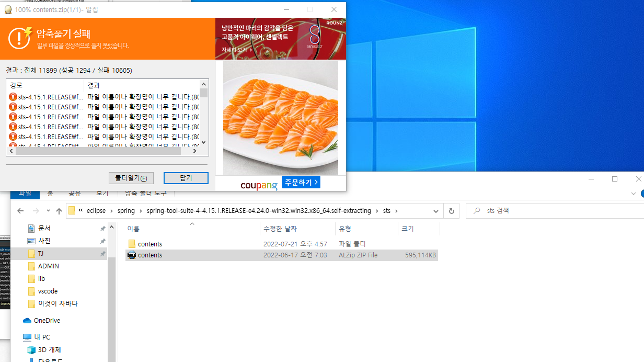Click the scroll-down arrow of result list

tap(204, 142)
